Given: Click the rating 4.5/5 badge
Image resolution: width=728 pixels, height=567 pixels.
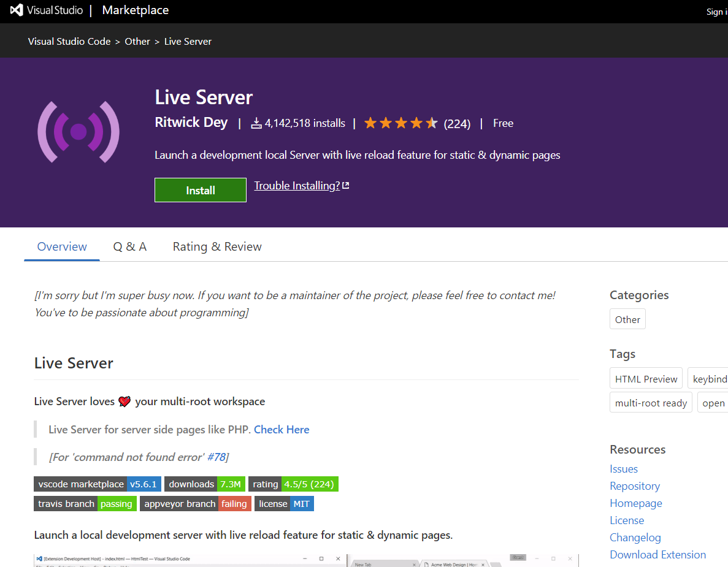Looking at the screenshot, I should point(293,484).
